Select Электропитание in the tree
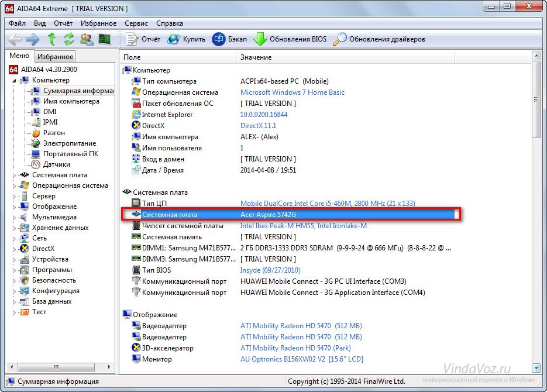The height and width of the screenshot is (392, 547). (69, 143)
